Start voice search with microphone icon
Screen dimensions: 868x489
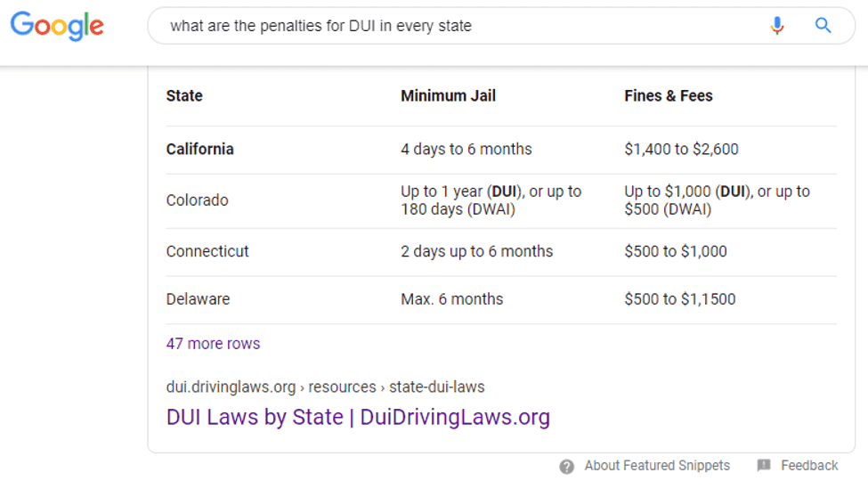click(x=777, y=26)
